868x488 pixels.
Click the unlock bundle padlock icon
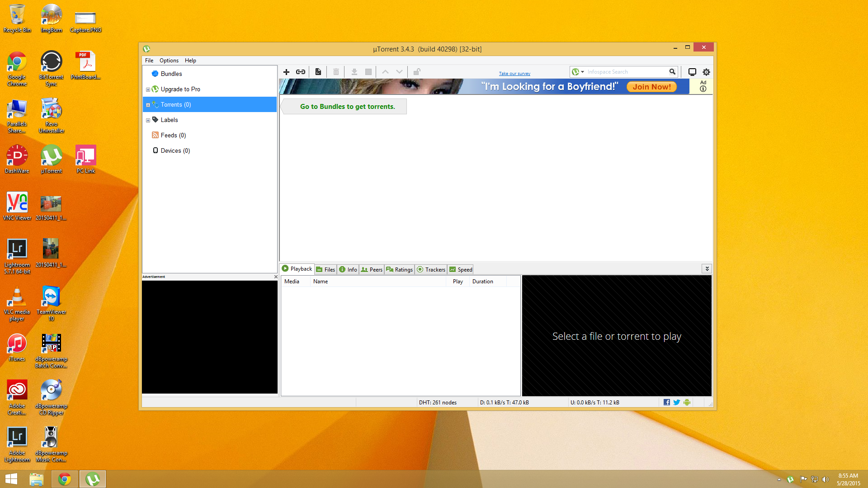(x=417, y=72)
